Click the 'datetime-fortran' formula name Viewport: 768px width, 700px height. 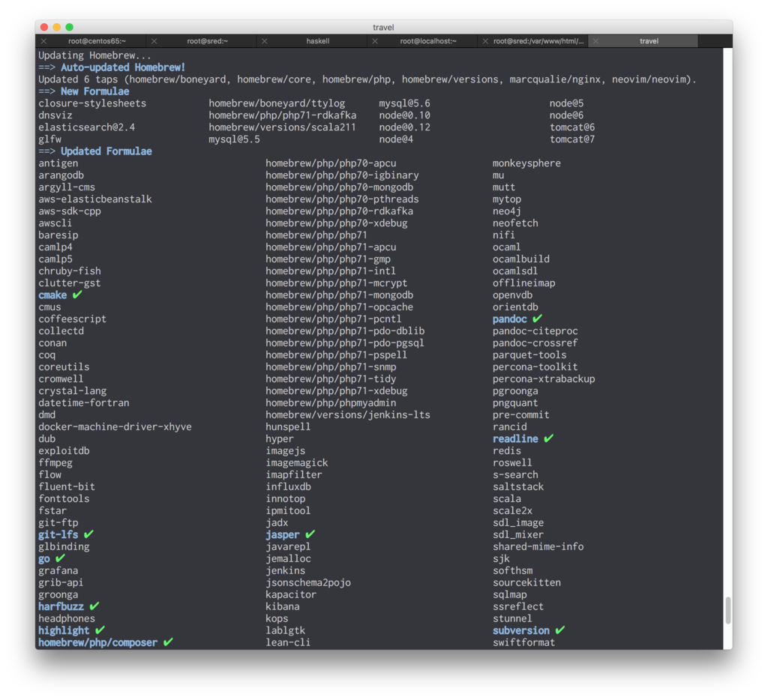pos(84,403)
